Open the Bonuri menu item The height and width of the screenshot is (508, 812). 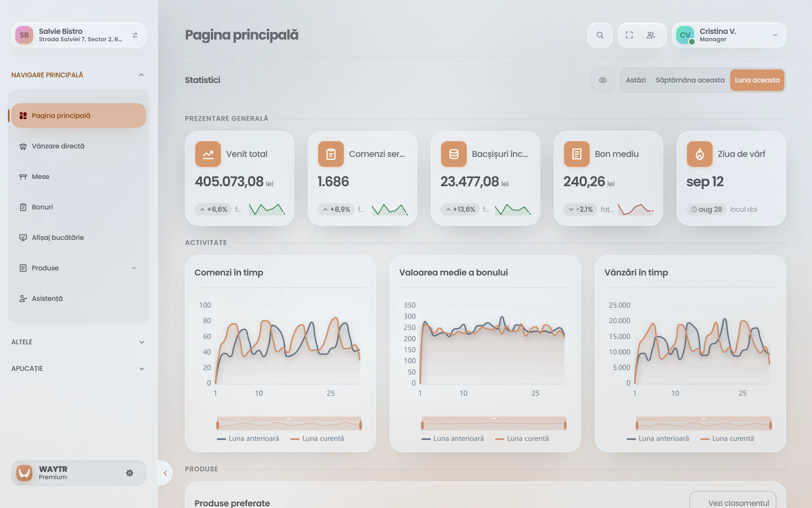coord(78,207)
